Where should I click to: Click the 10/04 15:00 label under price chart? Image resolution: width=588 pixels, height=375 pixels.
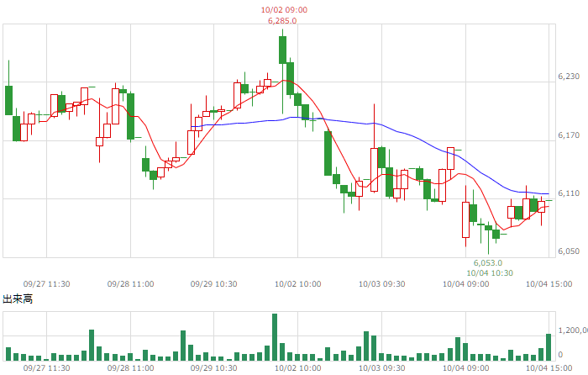(549, 284)
